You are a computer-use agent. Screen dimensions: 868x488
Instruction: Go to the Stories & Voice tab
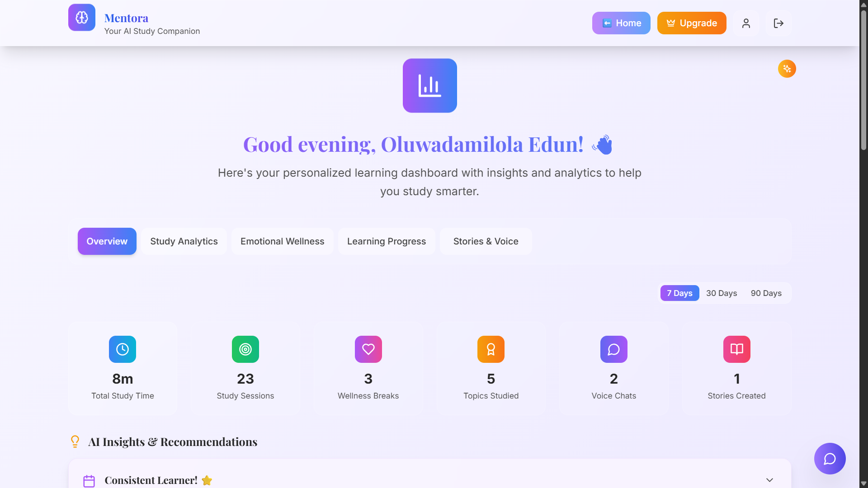tap(486, 241)
